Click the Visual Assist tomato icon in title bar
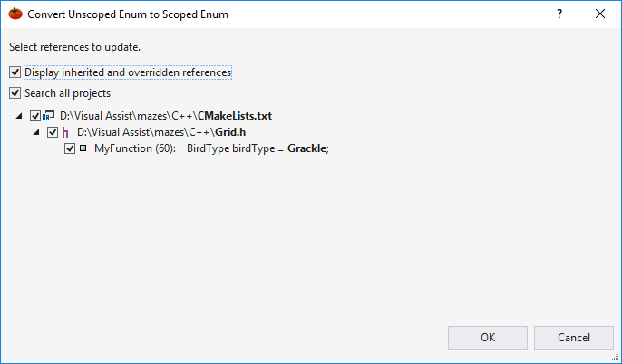The height and width of the screenshot is (364, 622). pyautogui.click(x=15, y=14)
